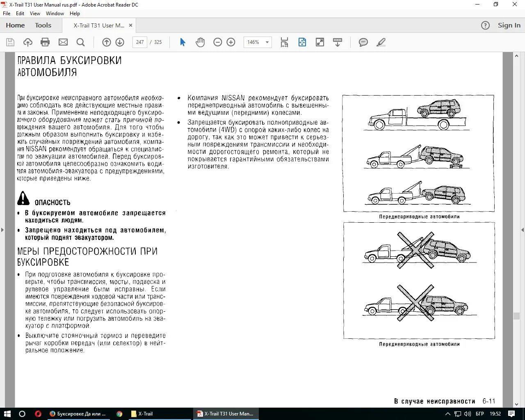
Task: Zoom out with the minus button
Action: 218,42
